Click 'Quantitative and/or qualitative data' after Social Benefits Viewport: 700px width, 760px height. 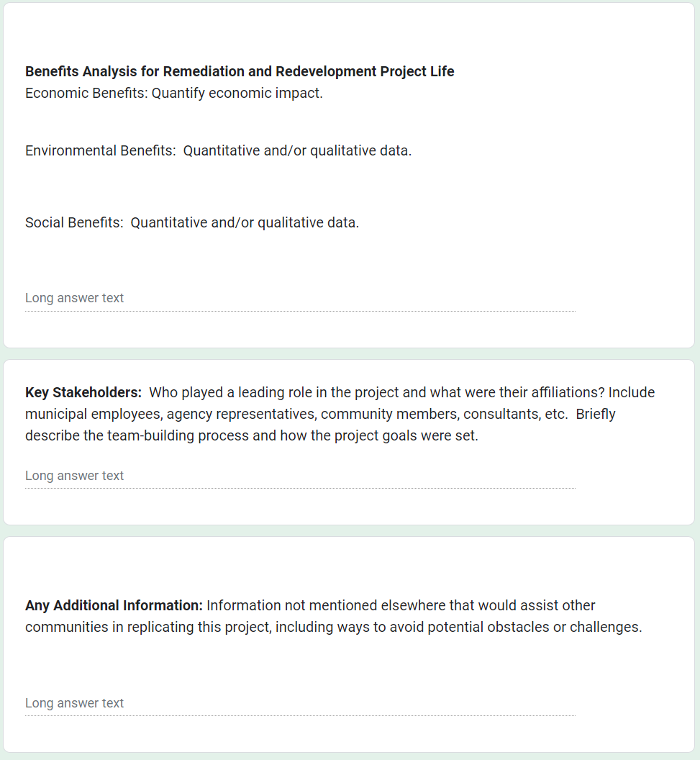245,223
